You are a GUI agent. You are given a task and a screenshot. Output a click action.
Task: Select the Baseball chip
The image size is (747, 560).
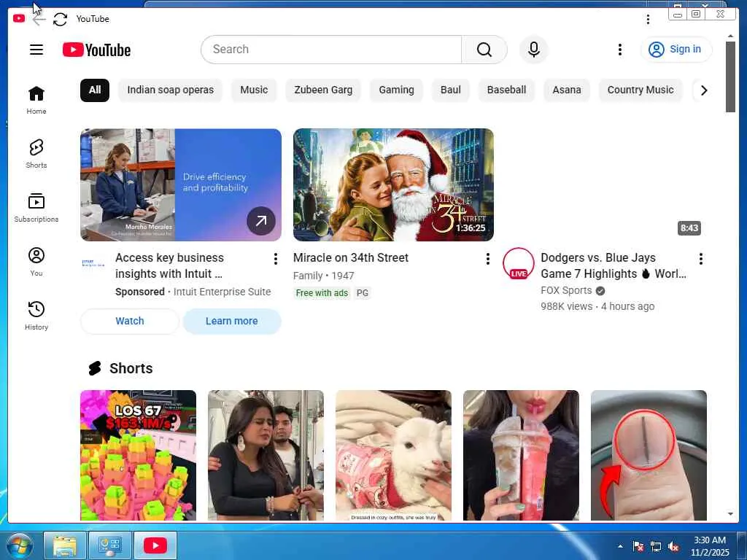(x=506, y=90)
